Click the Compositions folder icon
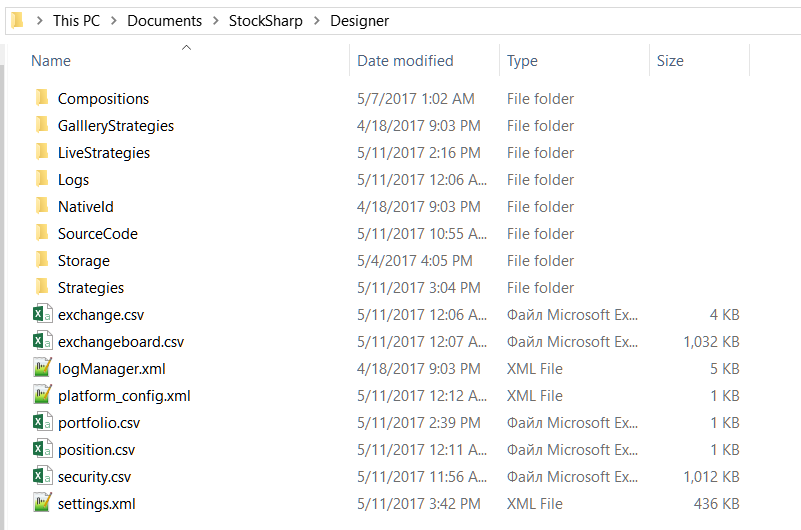Viewport: 801px width, 530px height. point(42,98)
